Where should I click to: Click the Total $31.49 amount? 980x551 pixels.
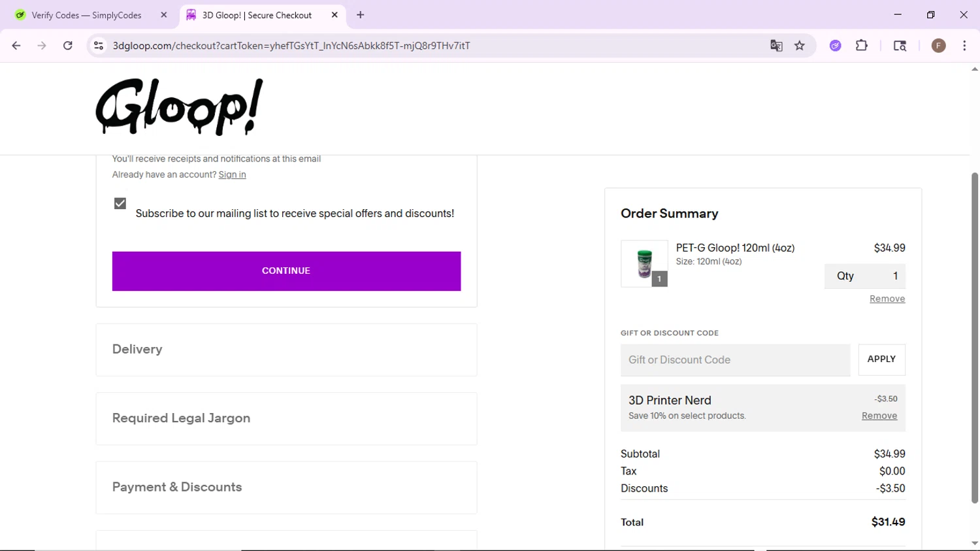[x=888, y=522]
